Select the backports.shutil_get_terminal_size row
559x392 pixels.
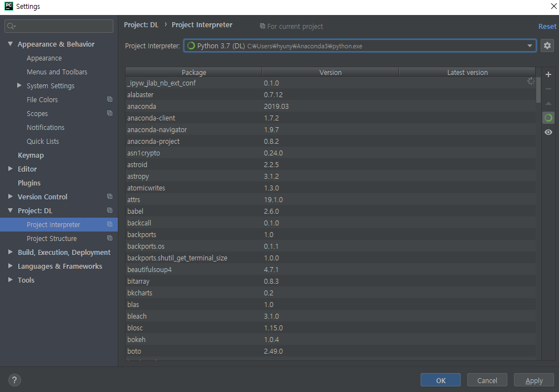click(331, 258)
